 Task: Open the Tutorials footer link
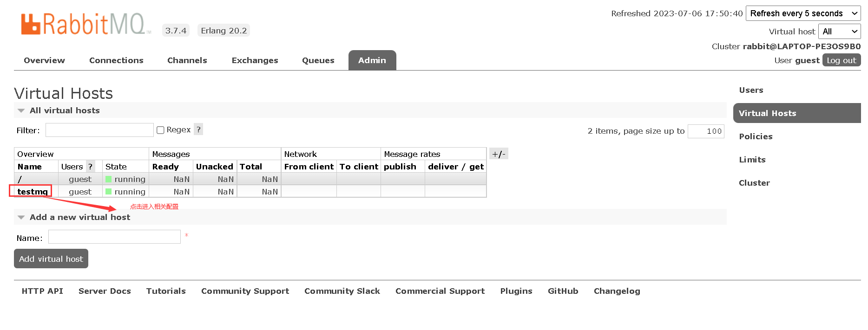pyautogui.click(x=166, y=291)
